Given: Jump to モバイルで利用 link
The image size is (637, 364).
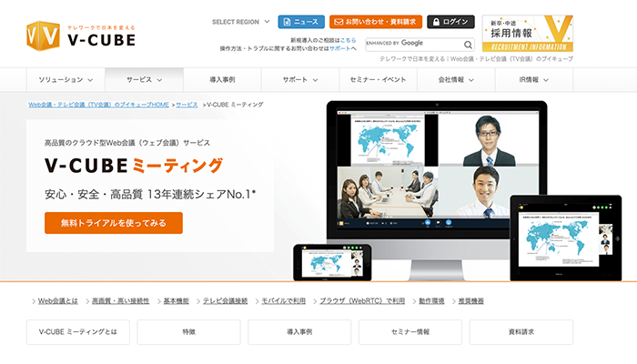Looking at the screenshot, I should tap(284, 301).
